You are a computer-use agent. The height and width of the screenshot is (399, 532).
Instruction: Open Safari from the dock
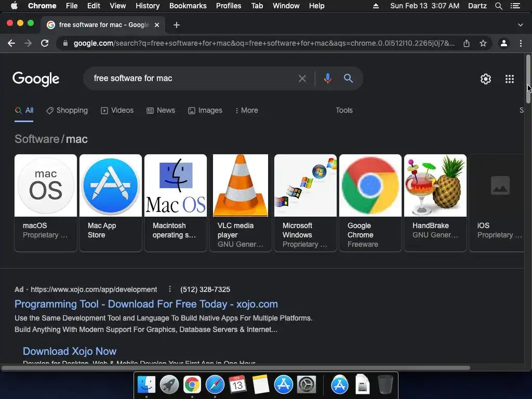(x=215, y=385)
